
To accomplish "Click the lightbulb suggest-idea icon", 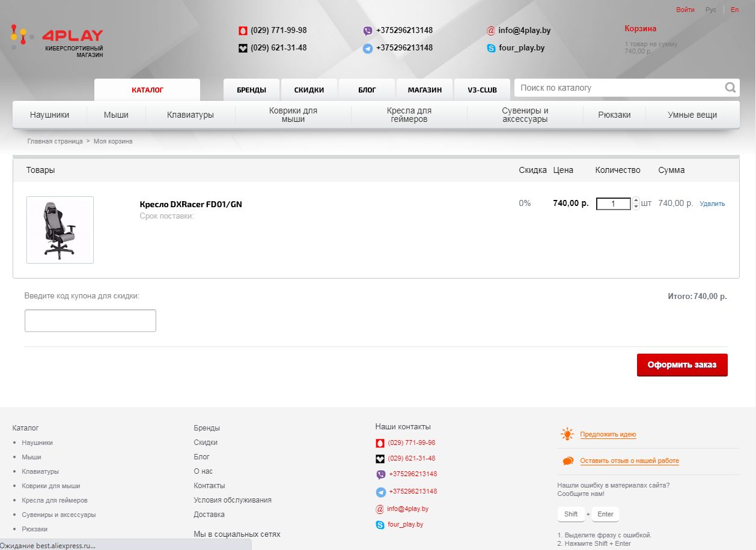I will pos(567,434).
